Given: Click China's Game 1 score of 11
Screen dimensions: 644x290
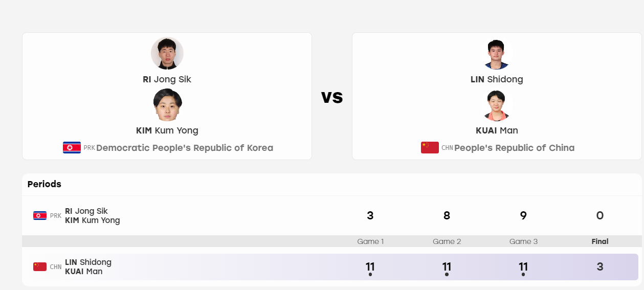Looking at the screenshot, I should (370, 266).
